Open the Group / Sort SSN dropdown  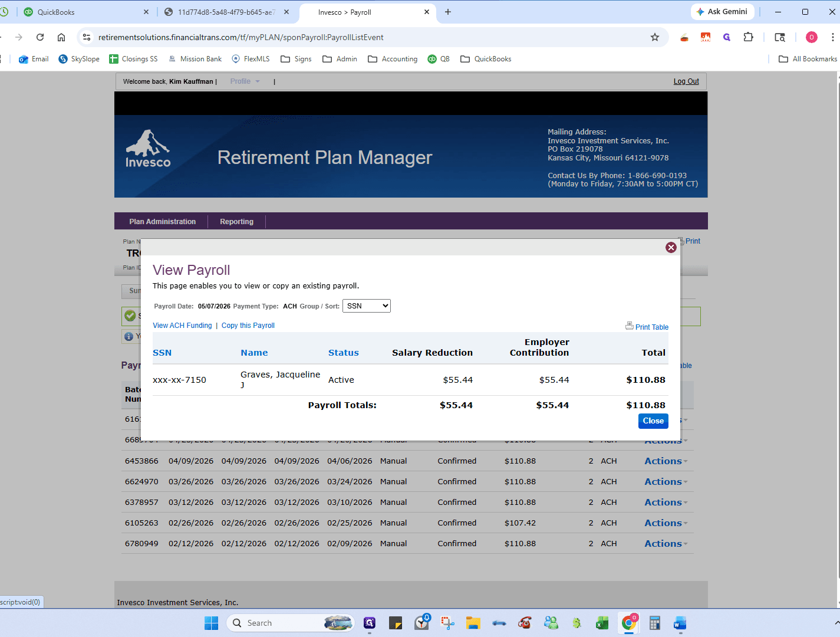pos(367,306)
